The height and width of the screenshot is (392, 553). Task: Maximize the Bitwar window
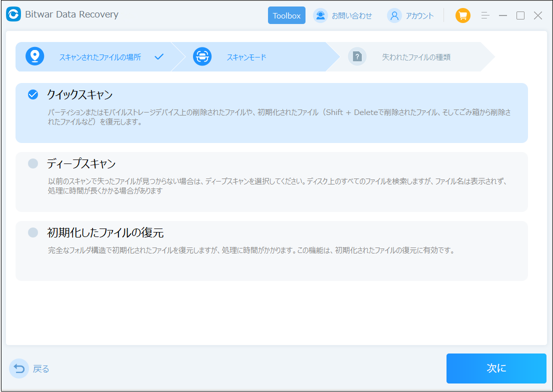click(520, 15)
